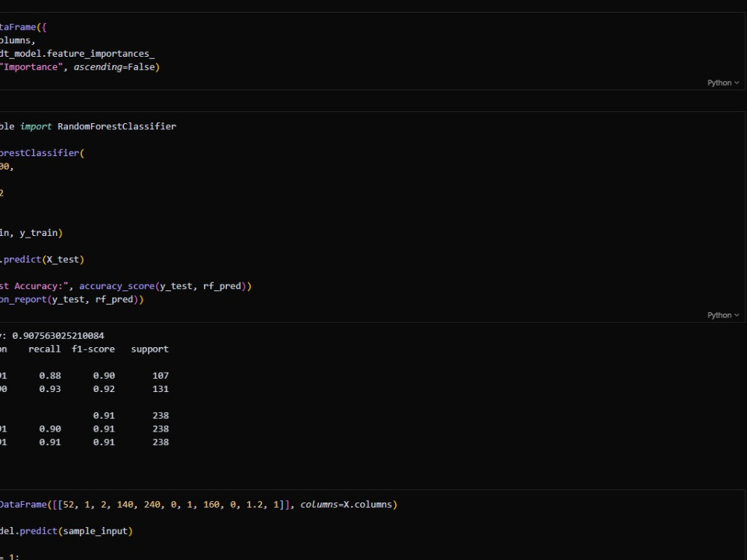
Task: Click the 'columns=X.columns' argument
Action: pyautogui.click(x=346, y=504)
